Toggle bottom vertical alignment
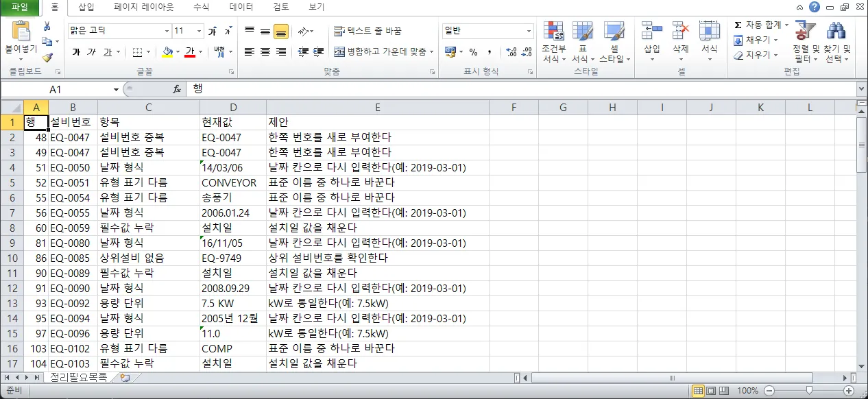The width and height of the screenshot is (868, 399). 281,32
